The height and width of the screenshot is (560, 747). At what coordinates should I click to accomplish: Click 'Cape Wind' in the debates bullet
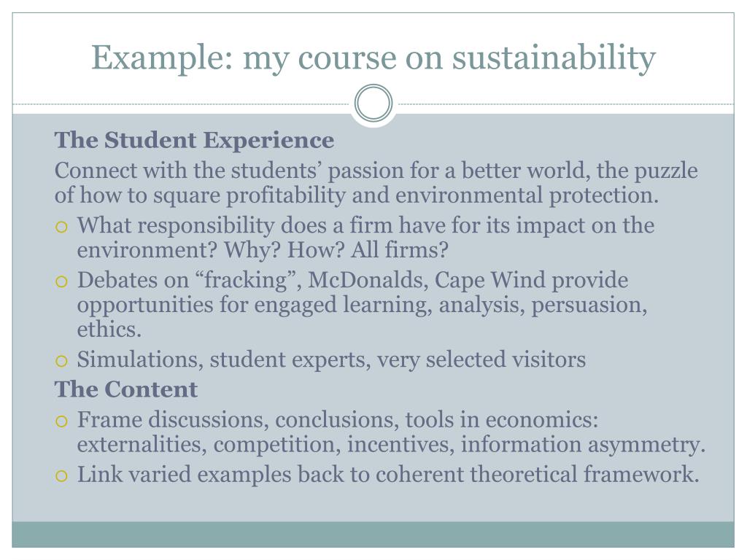pyautogui.click(x=490, y=281)
